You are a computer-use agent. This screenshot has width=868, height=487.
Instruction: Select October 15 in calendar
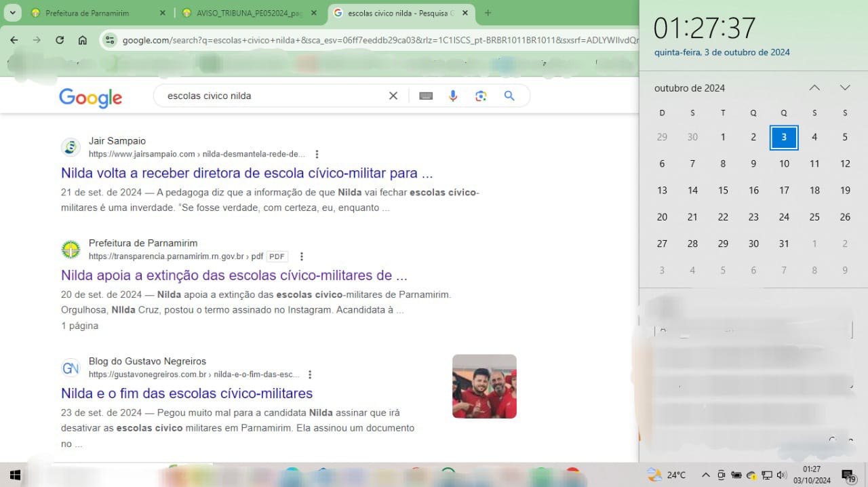(x=723, y=191)
